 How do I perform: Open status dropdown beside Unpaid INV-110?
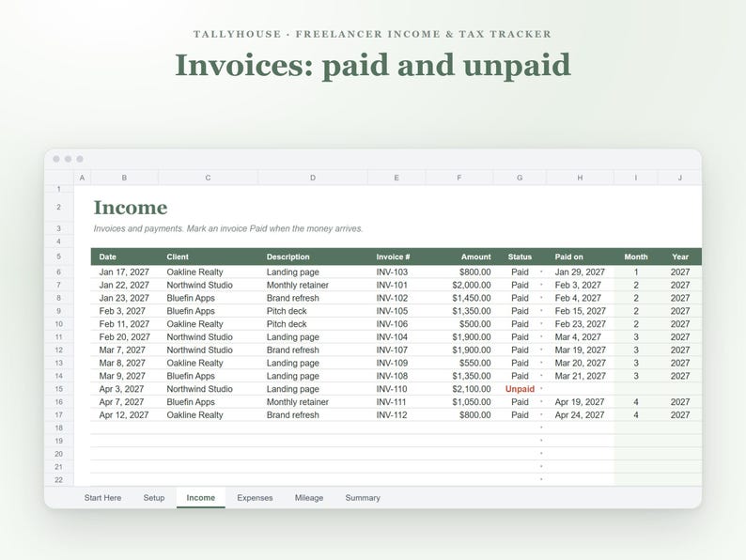point(541,388)
